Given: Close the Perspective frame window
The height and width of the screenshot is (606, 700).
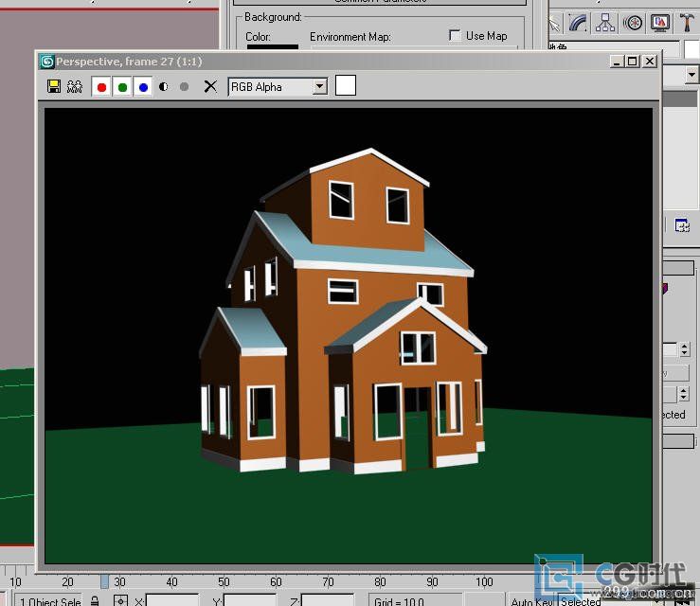Looking at the screenshot, I should [650, 62].
